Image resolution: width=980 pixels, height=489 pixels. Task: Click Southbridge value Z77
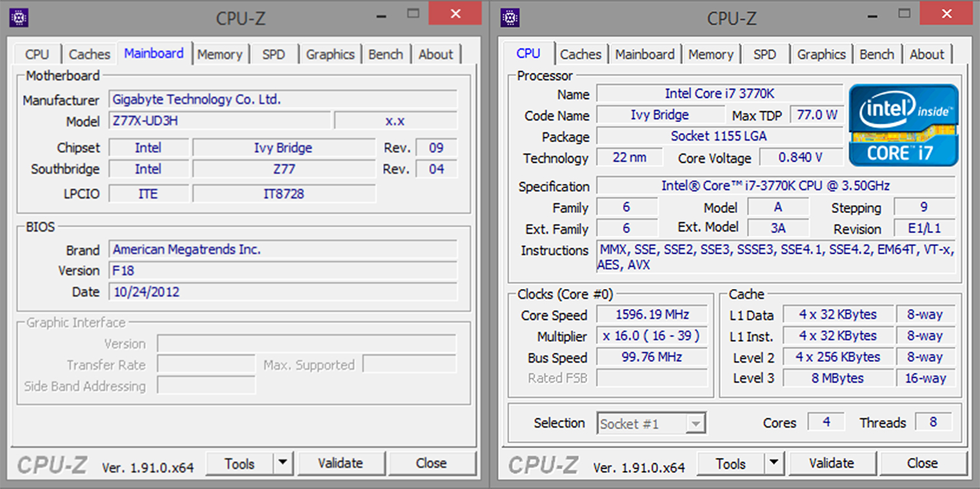[284, 169]
